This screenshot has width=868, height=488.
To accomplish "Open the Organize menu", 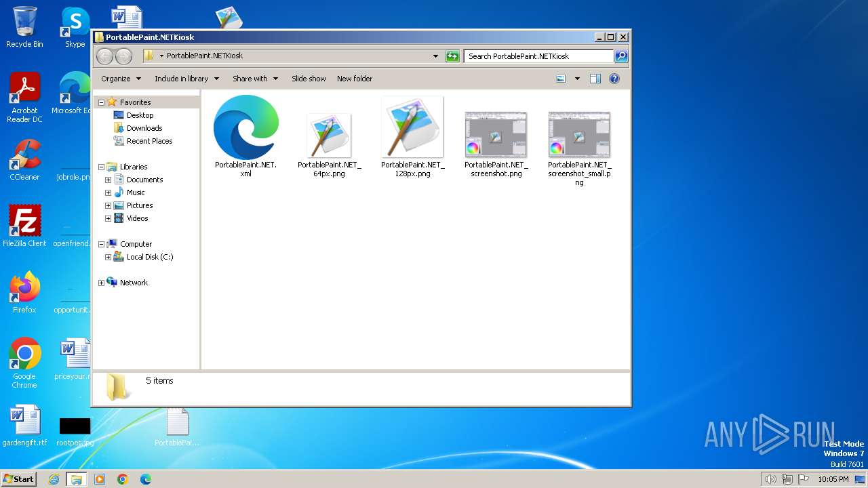I will pyautogui.click(x=121, y=79).
